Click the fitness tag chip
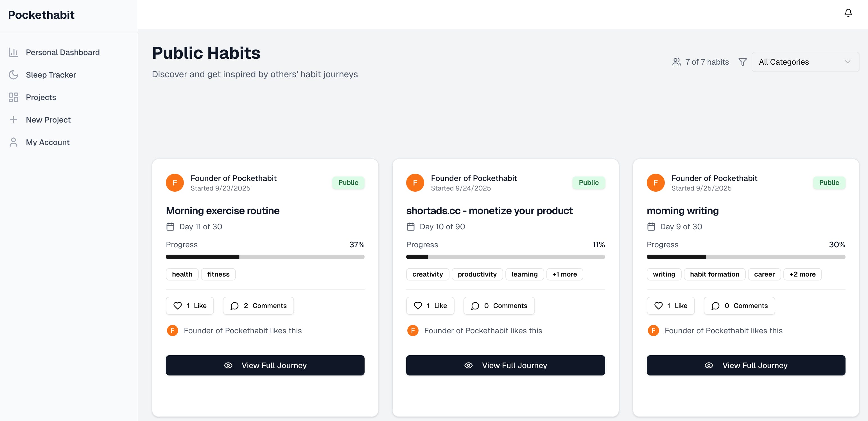The height and width of the screenshot is (421, 868). 218,274
